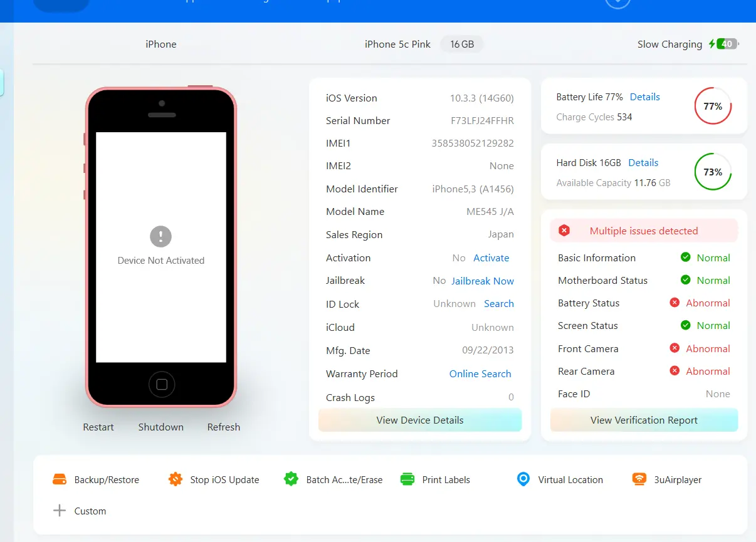Shutdown the iPhone

(x=161, y=427)
